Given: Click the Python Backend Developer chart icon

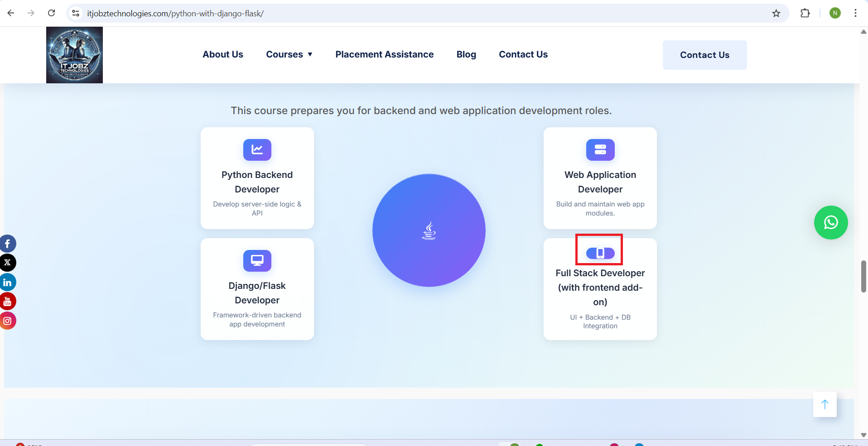Looking at the screenshot, I should pos(257,150).
